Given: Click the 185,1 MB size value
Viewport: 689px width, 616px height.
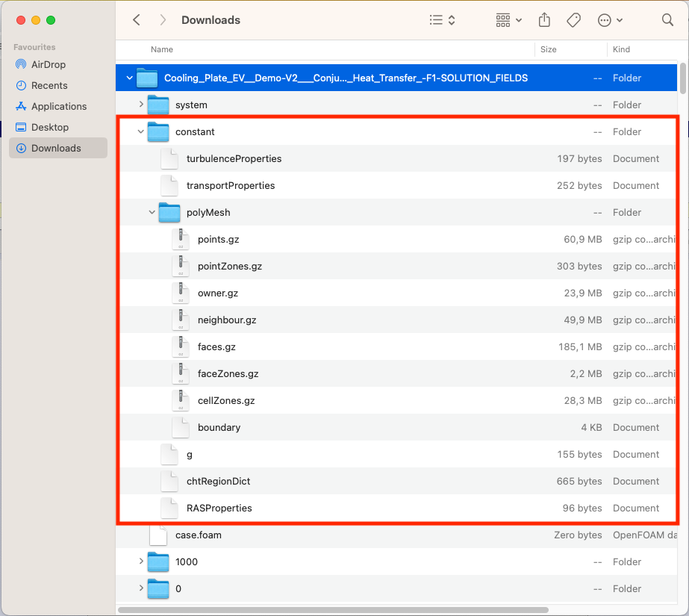Looking at the screenshot, I should 580,346.
